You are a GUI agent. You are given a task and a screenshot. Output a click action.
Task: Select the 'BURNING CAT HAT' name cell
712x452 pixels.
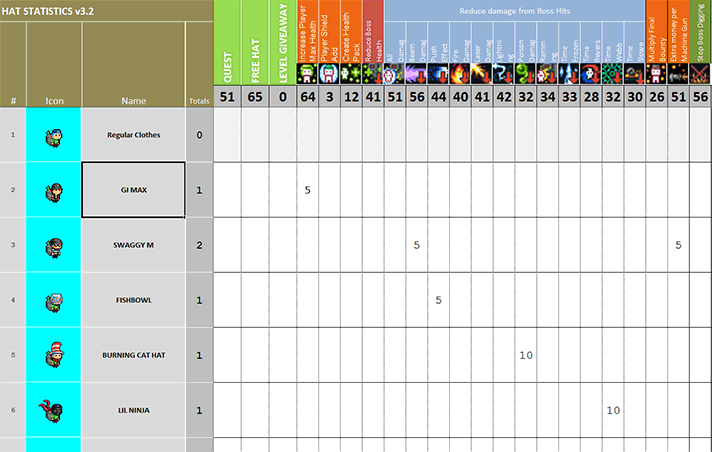click(x=134, y=355)
